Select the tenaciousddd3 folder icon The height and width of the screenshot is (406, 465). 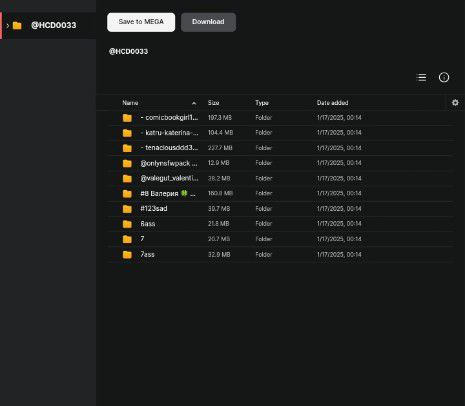[127, 148]
